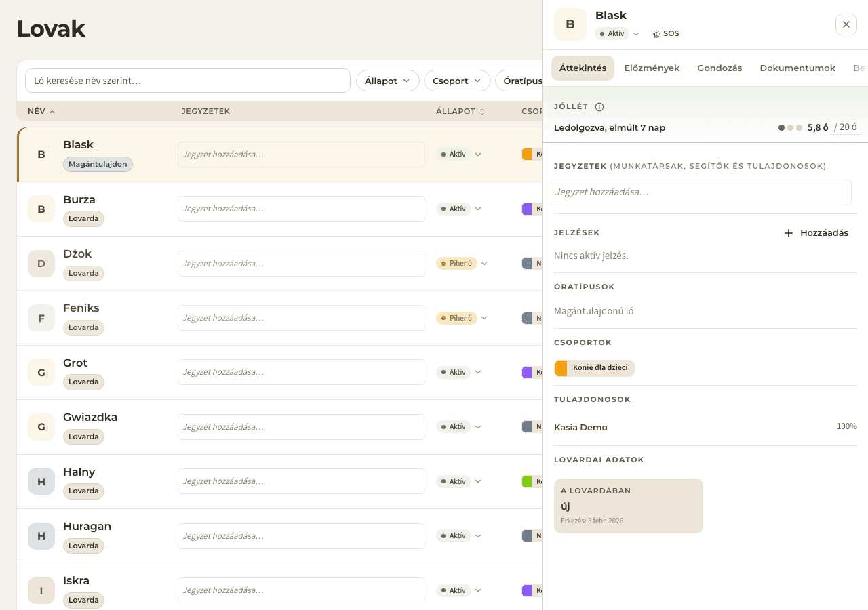This screenshot has width=868, height=610.
Task: Click the Dżok row avatar
Action: (41, 264)
